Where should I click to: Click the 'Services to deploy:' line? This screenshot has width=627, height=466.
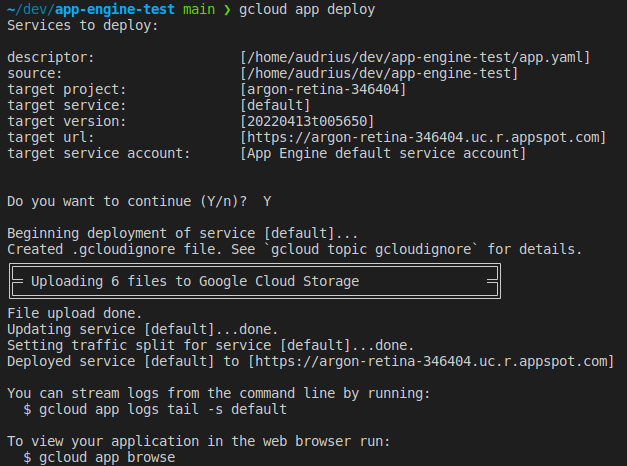pyautogui.click(x=83, y=25)
